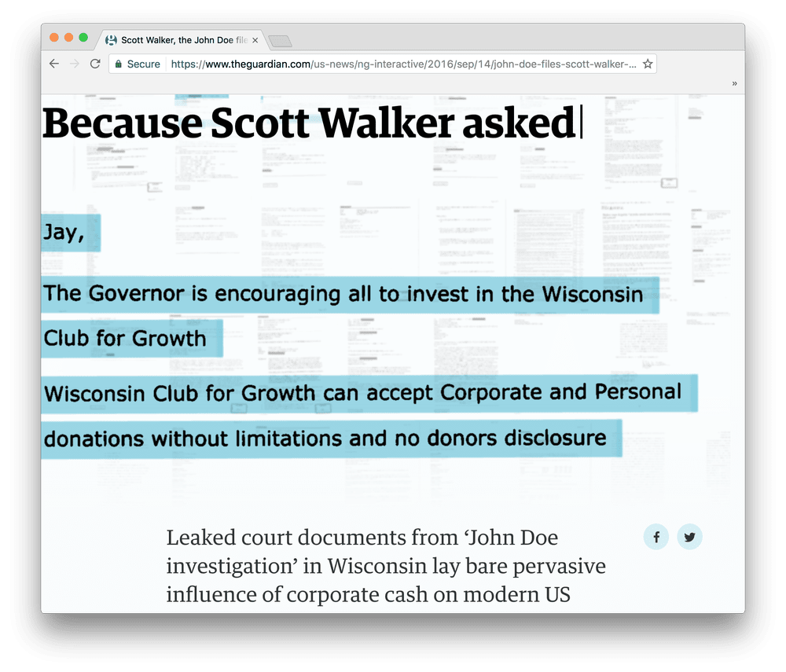Click the green padlock Secure icon
Screen dimensions: 786x672
pyautogui.click(x=119, y=64)
